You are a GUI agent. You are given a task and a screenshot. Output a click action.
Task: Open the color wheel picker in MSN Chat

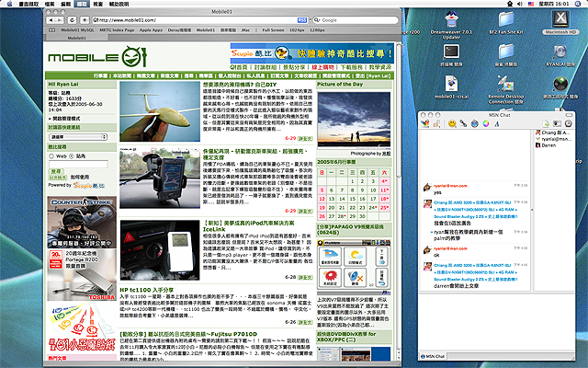(486, 123)
